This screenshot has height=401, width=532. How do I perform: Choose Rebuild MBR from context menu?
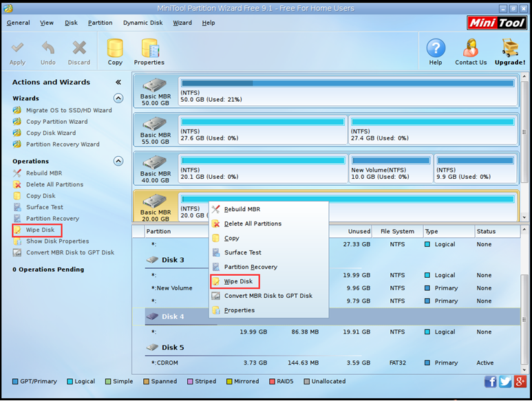268,209
